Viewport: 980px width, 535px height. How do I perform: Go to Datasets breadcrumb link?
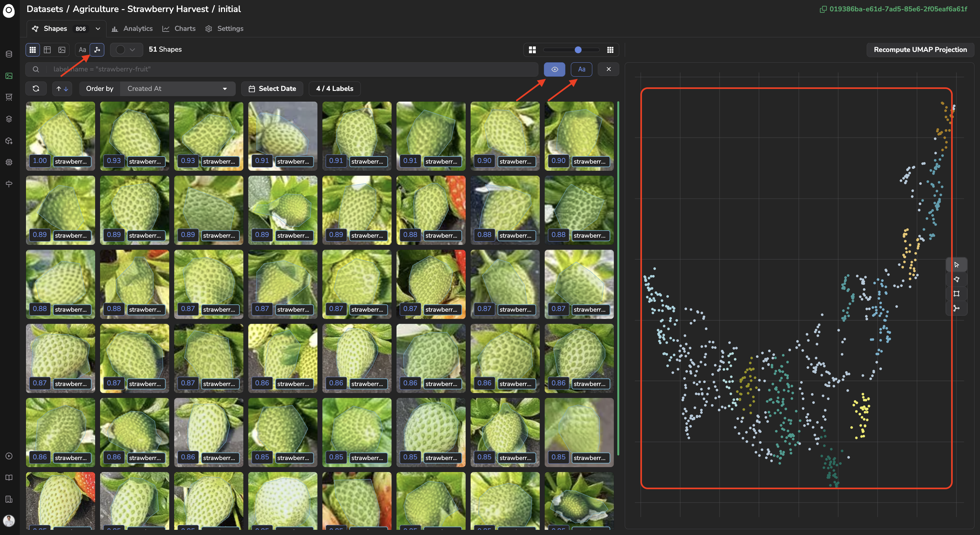[x=45, y=9]
